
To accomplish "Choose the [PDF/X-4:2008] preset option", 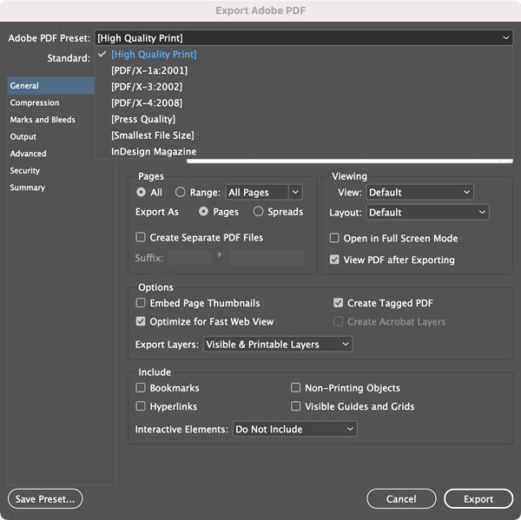I will coord(147,103).
